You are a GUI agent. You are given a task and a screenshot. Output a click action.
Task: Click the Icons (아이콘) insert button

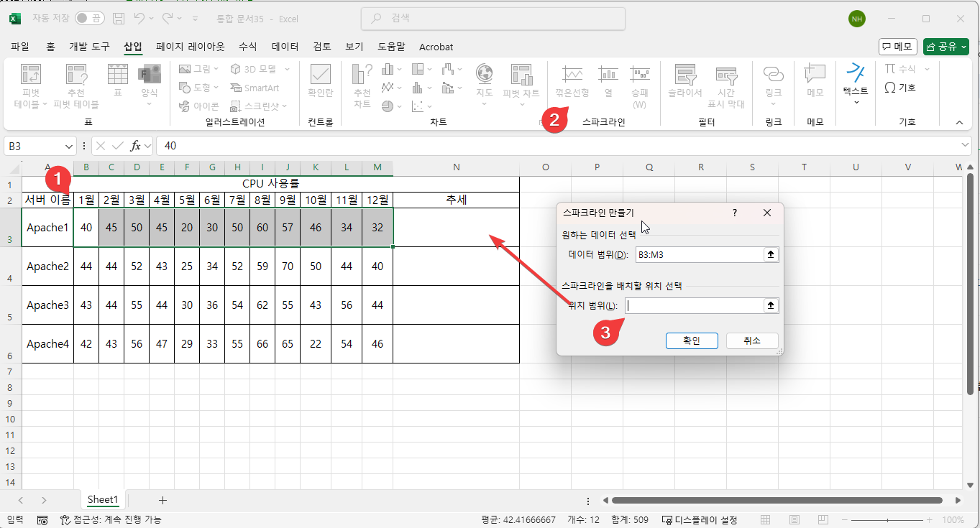[x=199, y=106]
